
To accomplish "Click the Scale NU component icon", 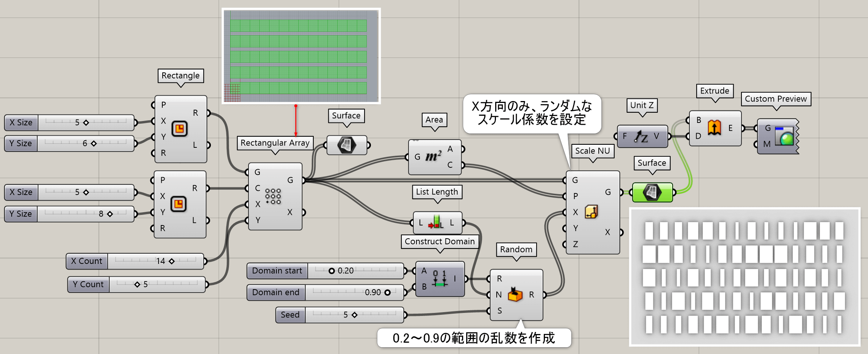I will click(591, 212).
